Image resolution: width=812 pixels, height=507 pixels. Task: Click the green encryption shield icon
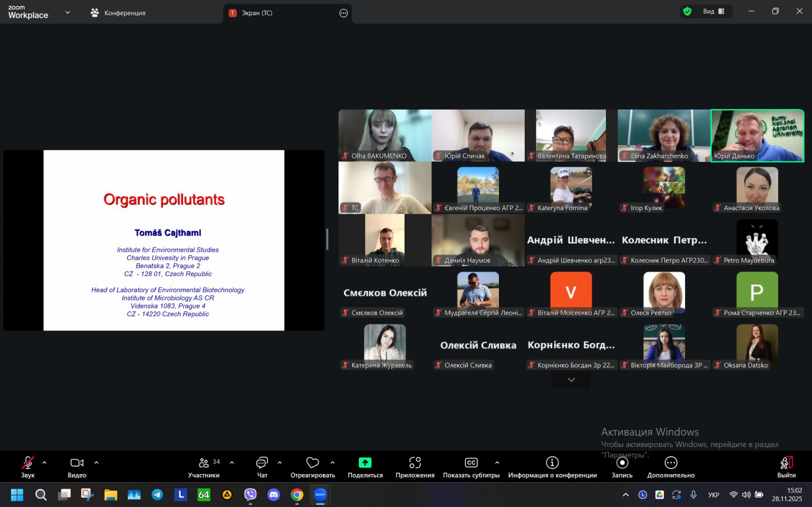pyautogui.click(x=687, y=12)
